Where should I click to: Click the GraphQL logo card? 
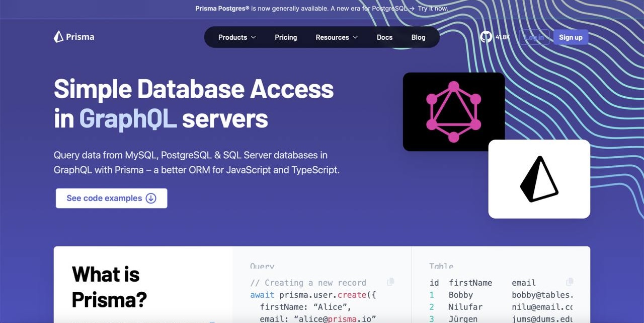(454, 112)
